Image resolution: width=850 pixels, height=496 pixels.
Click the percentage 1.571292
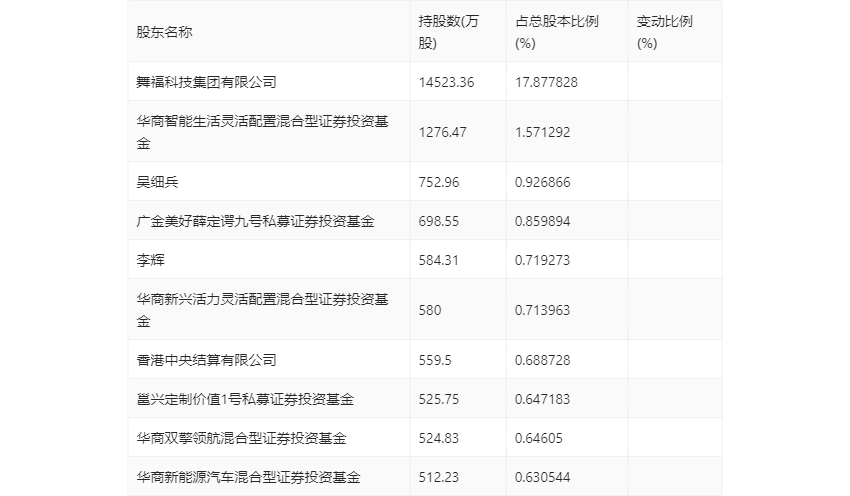(x=543, y=132)
